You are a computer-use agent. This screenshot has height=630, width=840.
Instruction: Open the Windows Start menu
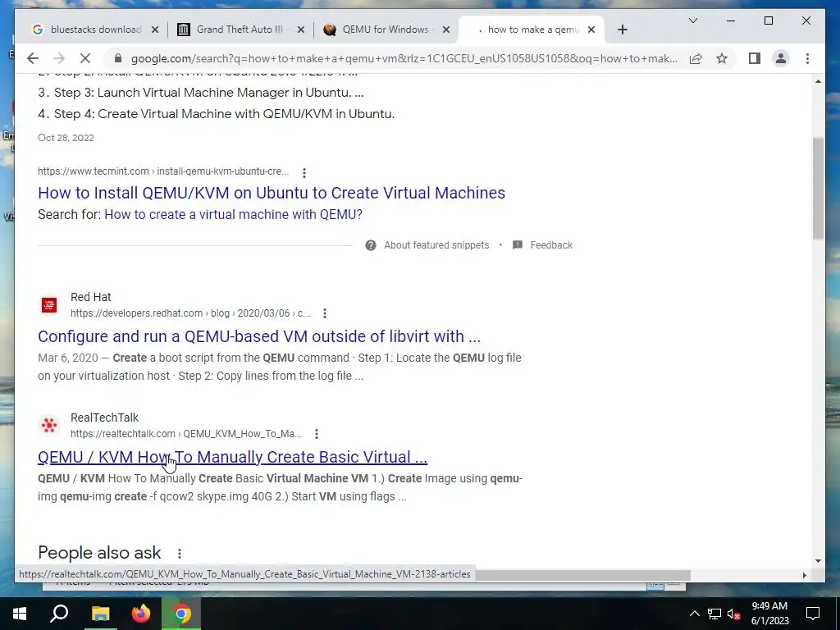coord(20,614)
